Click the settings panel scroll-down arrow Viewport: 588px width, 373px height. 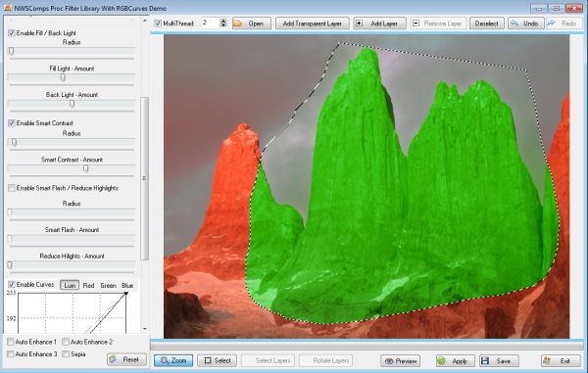(145, 329)
